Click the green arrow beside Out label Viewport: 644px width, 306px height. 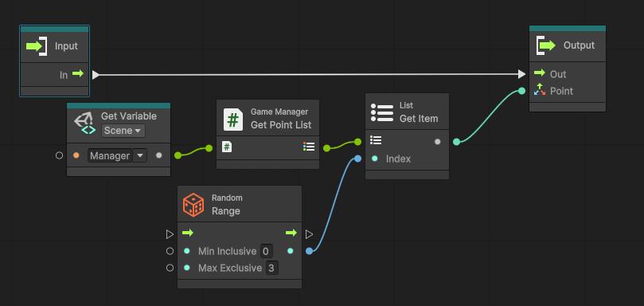pos(540,73)
